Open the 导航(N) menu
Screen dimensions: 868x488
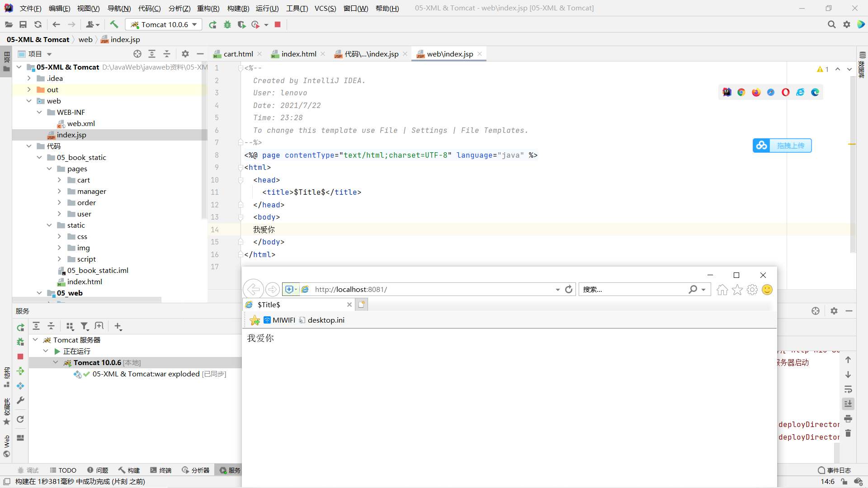pos(119,8)
